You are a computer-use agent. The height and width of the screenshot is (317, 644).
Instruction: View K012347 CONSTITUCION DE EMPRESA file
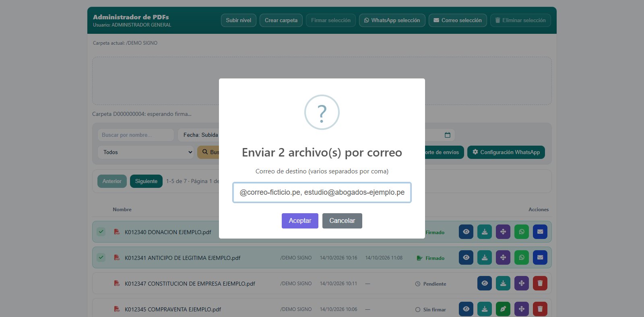point(485,283)
